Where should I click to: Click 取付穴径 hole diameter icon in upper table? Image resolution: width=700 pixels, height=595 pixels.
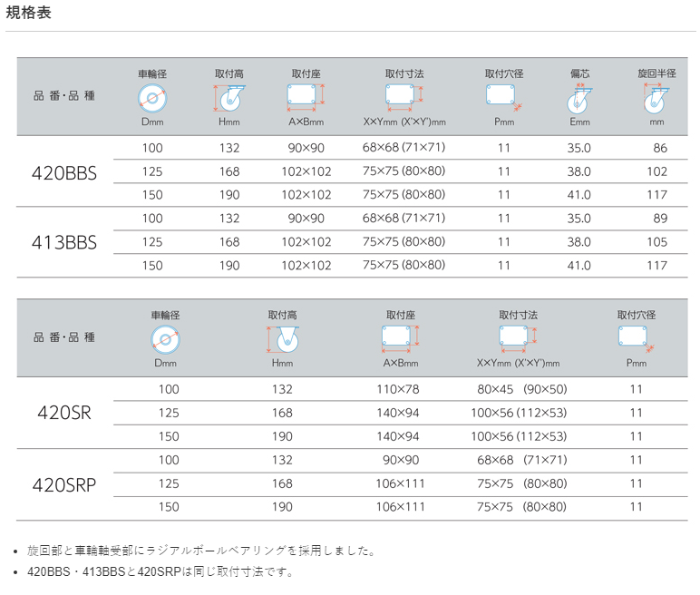[x=502, y=96]
